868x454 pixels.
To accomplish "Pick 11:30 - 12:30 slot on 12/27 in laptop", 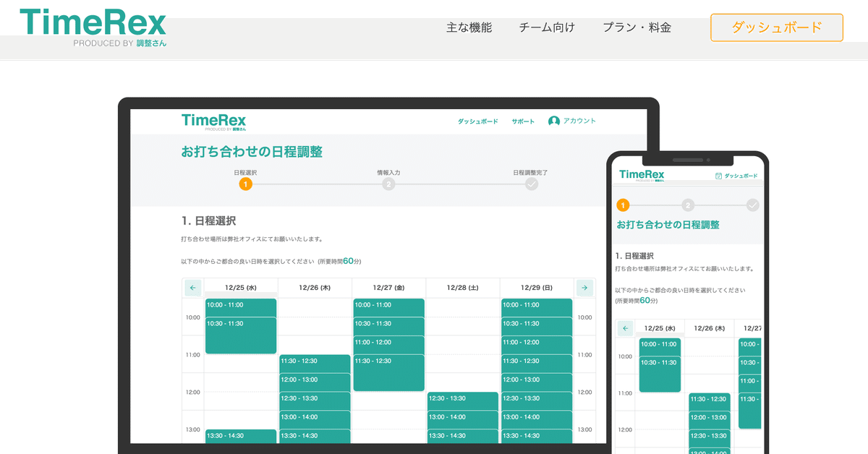I will [388, 372].
